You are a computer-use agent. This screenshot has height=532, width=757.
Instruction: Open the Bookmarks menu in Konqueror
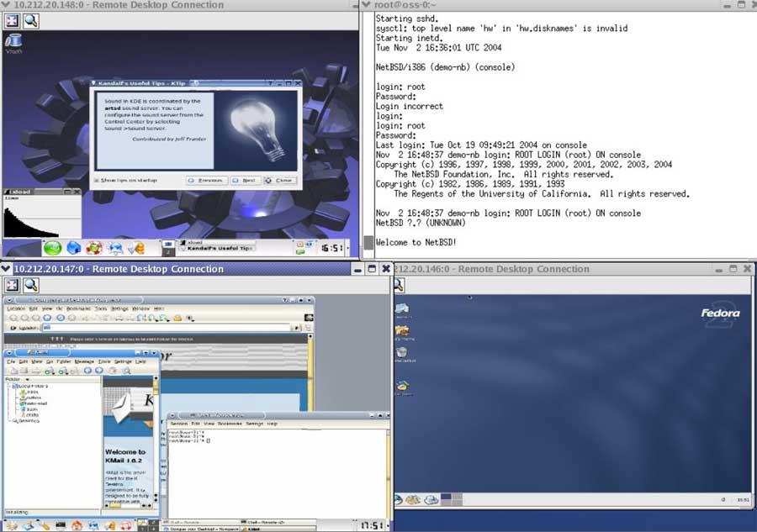point(78,308)
